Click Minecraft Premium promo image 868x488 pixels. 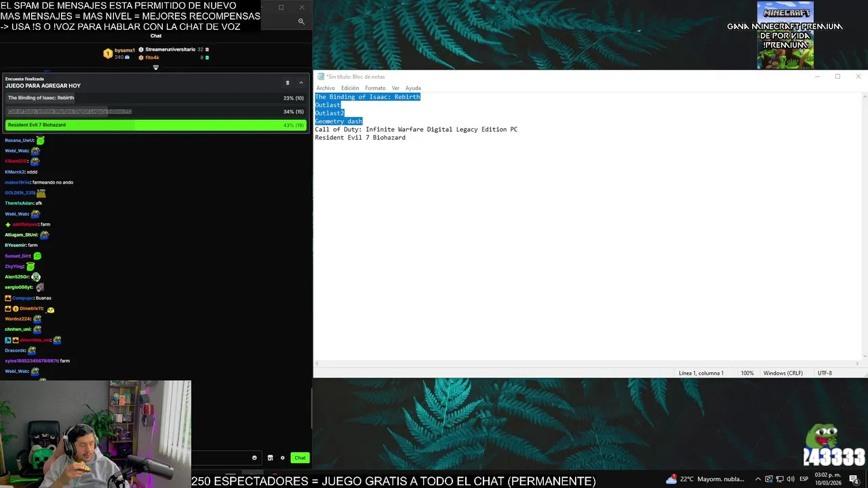coord(785,35)
